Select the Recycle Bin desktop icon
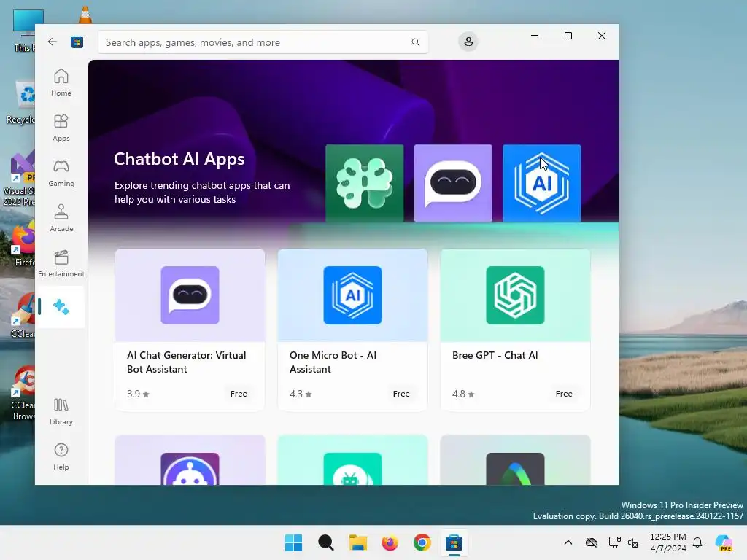This screenshot has width=747, height=560. [20, 102]
